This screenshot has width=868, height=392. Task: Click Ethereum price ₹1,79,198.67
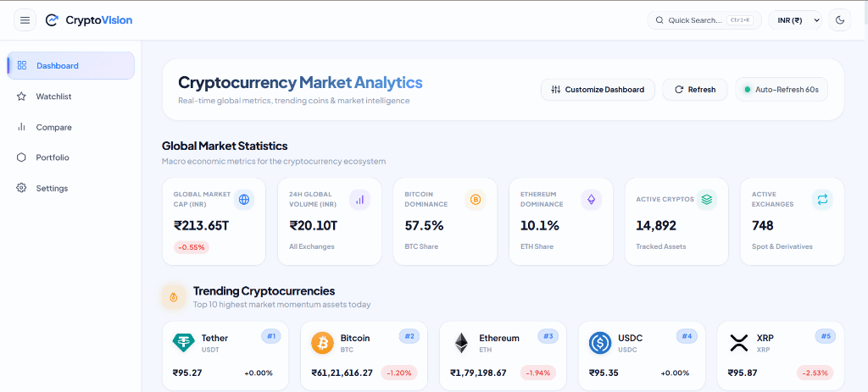[x=478, y=373]
